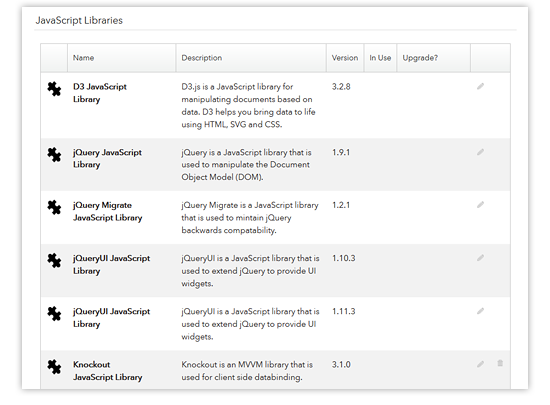Click the jQuery Migrate backwards compatability description
The height and width of the screenshot is (405, 550).
click(x=250, y=218)
